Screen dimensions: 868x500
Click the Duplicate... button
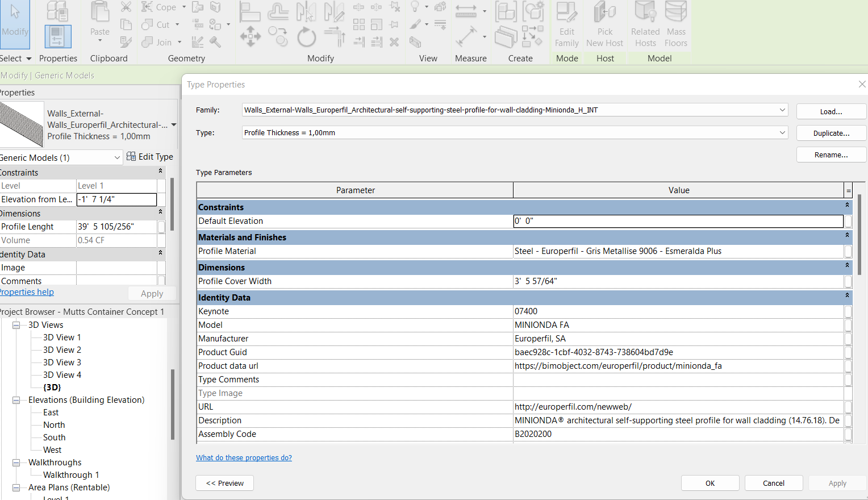831,134
